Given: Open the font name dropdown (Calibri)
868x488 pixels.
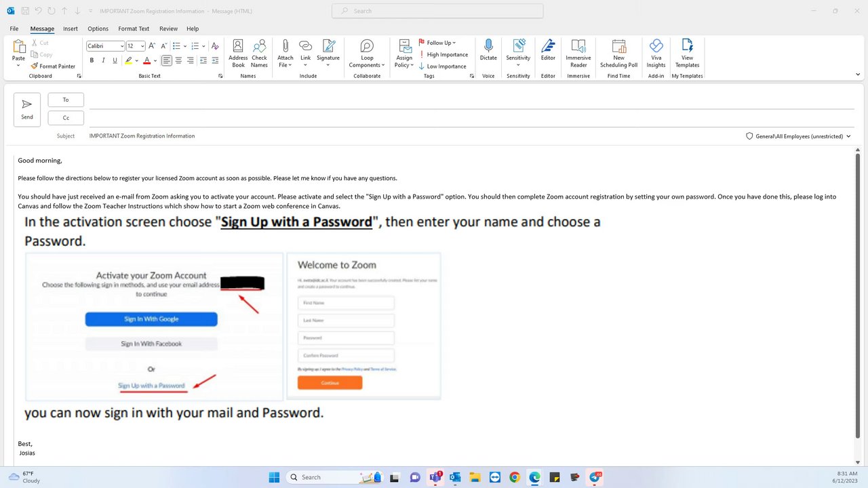Looking at the screenshot, I should click(x=122, y=46).
